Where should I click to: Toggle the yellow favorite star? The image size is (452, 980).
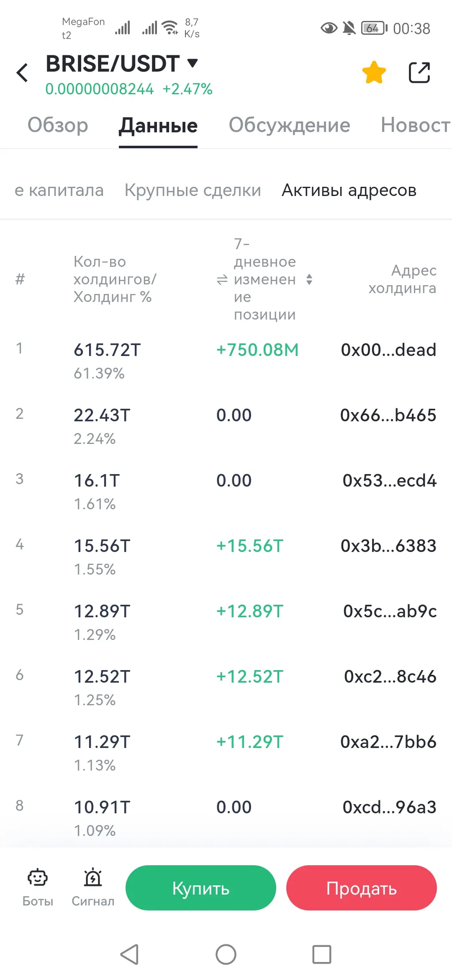(374, 72)
